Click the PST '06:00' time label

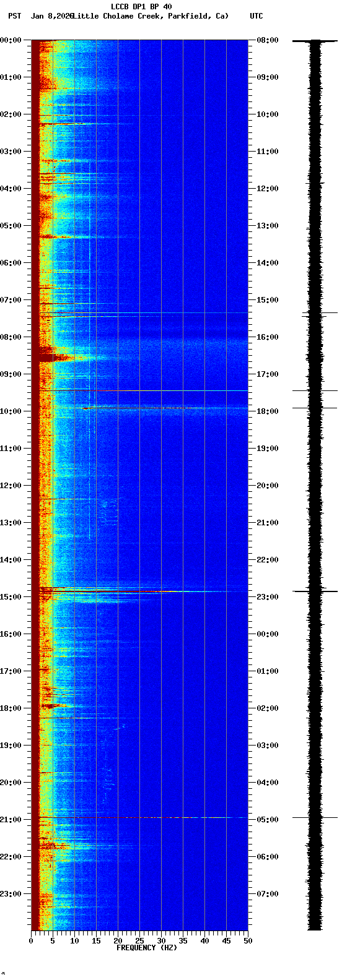(11, 263)
